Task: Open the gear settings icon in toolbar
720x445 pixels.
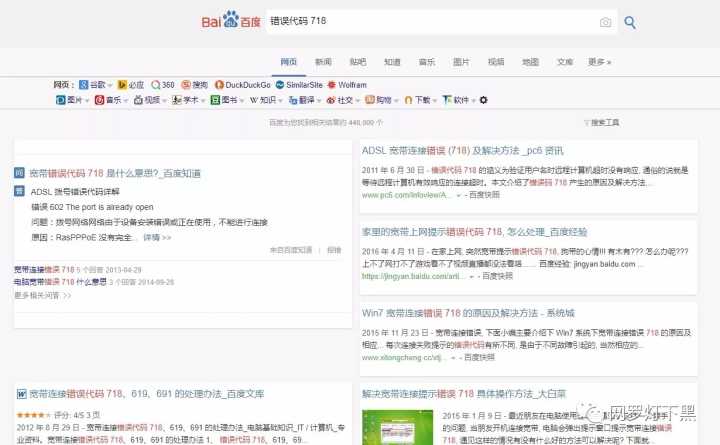Action: (x=483, y=100)
